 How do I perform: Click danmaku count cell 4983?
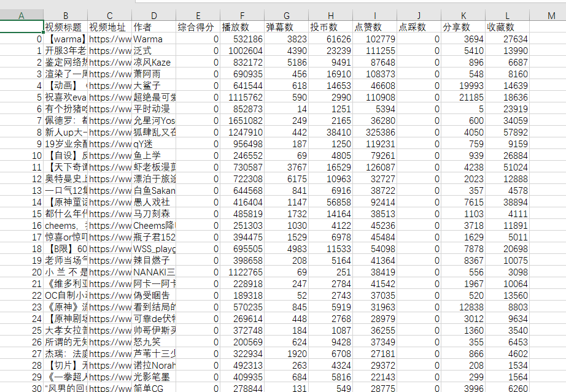click(x=286, y=249)
